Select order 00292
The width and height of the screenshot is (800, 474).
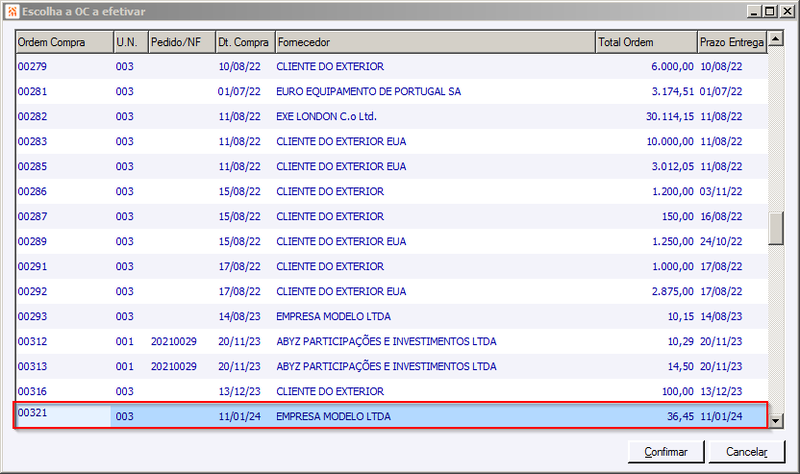tap(391, 291)
